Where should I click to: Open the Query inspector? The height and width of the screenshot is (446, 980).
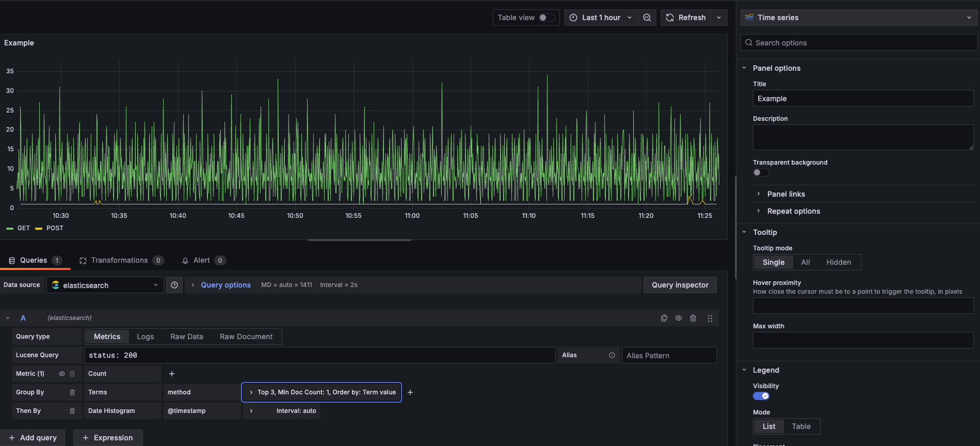680,285
